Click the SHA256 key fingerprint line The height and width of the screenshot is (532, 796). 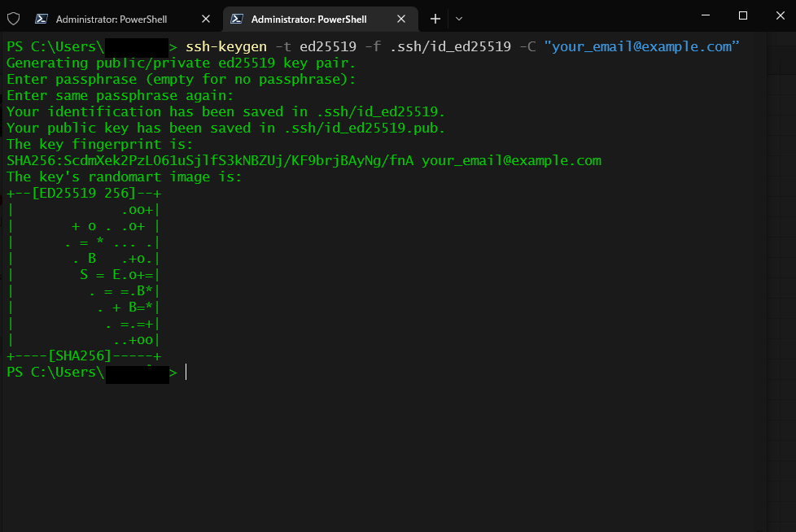(304, 161)
